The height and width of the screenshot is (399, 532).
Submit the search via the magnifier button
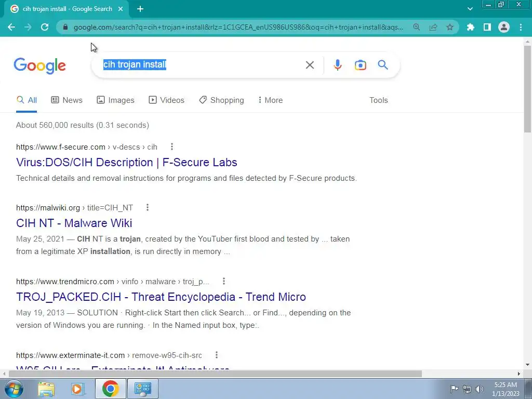(383, 65)
